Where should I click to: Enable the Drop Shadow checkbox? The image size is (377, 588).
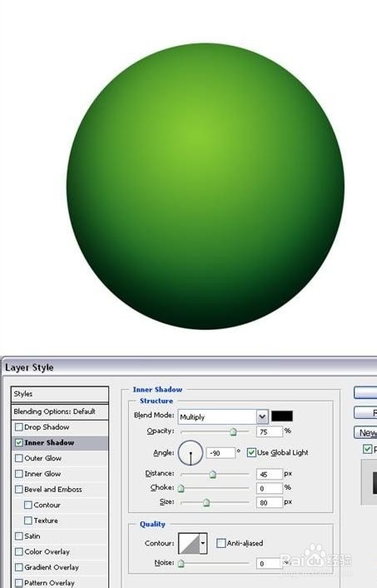[x=19, y=427]
